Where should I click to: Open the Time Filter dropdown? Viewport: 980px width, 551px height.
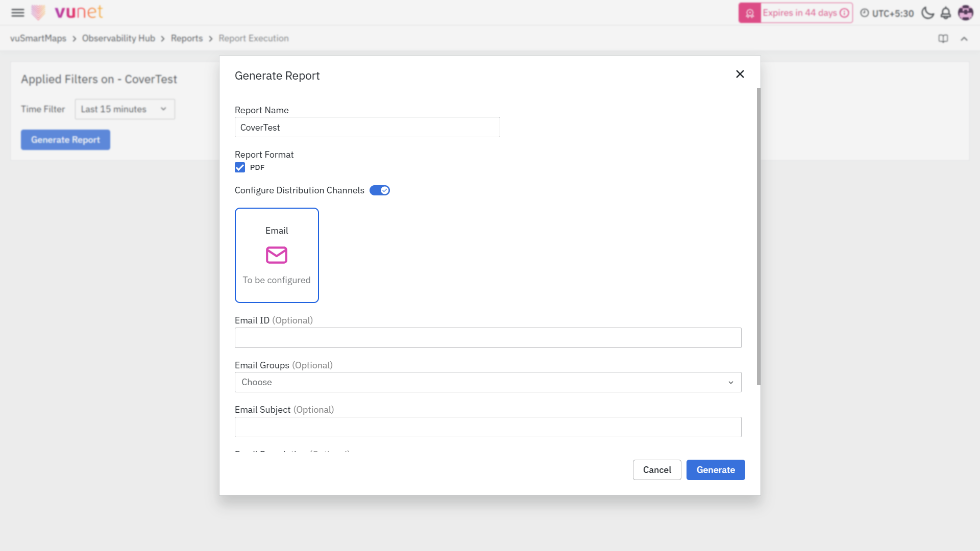[x=125, y=109]
